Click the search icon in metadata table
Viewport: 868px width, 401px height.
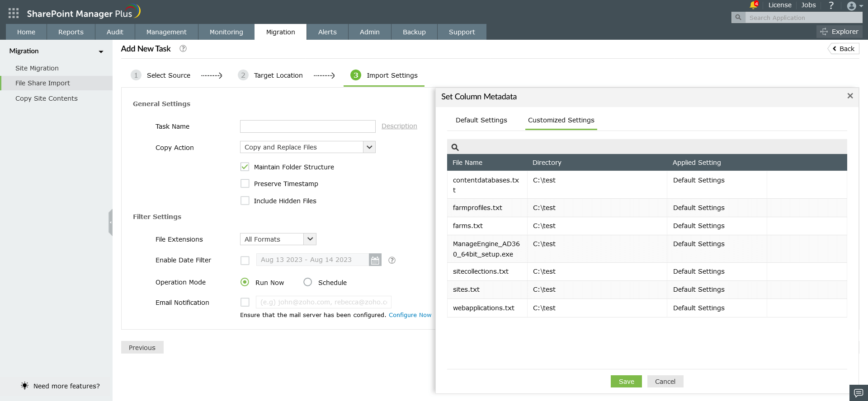tap(455, 147)
